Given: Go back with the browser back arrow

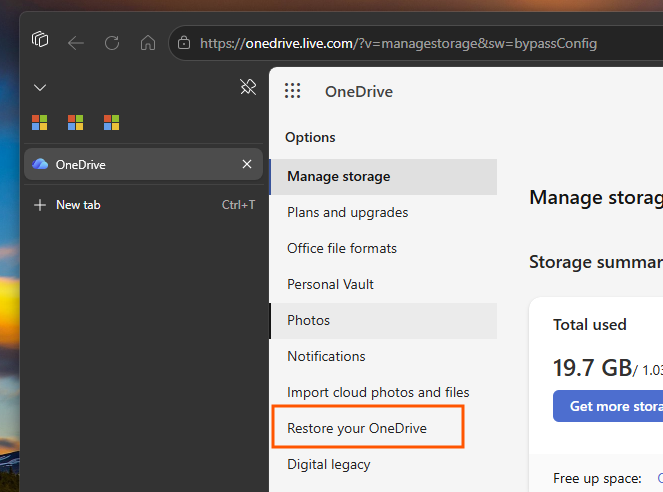Looking at the screenshot, I should point(76,43).
